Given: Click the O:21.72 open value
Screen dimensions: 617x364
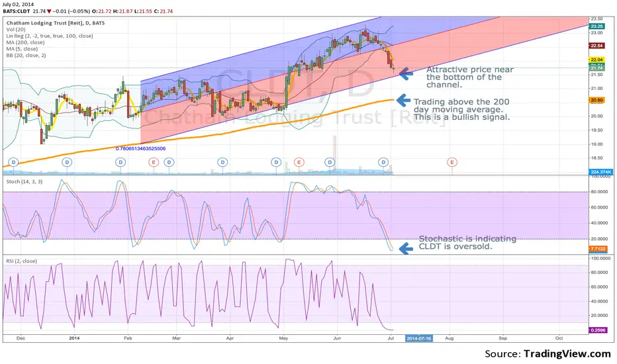Looking at the screenshot, I should (x=101, y=11).
